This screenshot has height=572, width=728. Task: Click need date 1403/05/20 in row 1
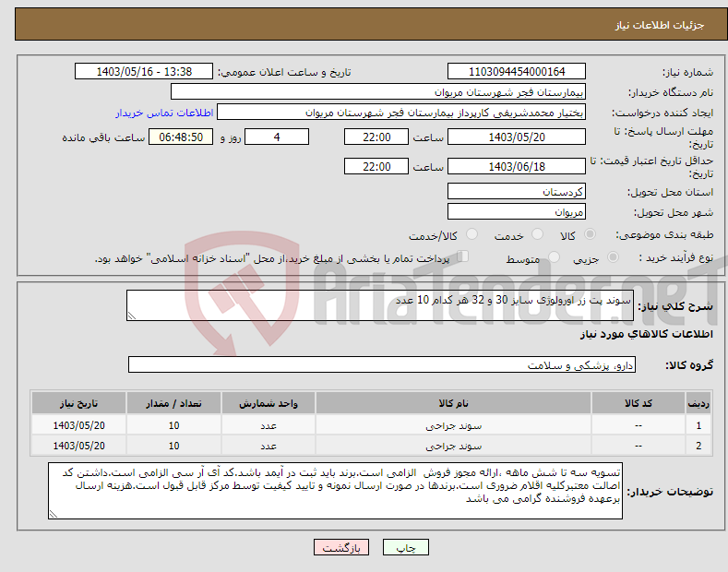point(79,425)
